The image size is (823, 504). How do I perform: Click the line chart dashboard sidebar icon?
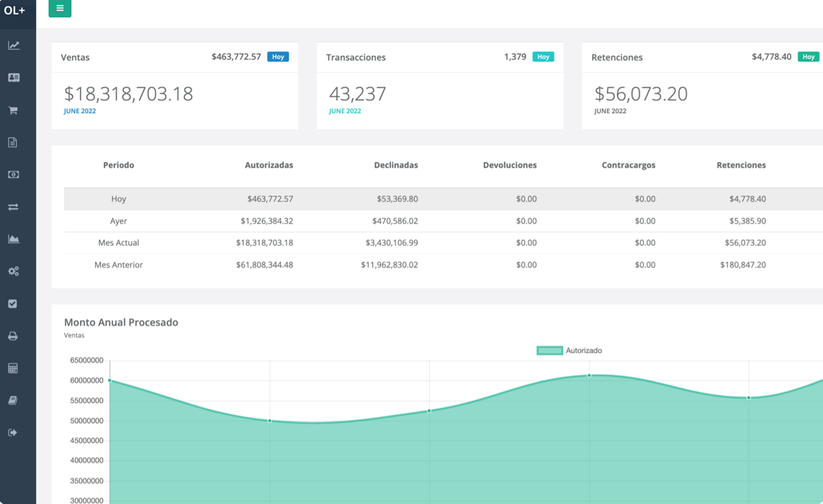point(14,45)
